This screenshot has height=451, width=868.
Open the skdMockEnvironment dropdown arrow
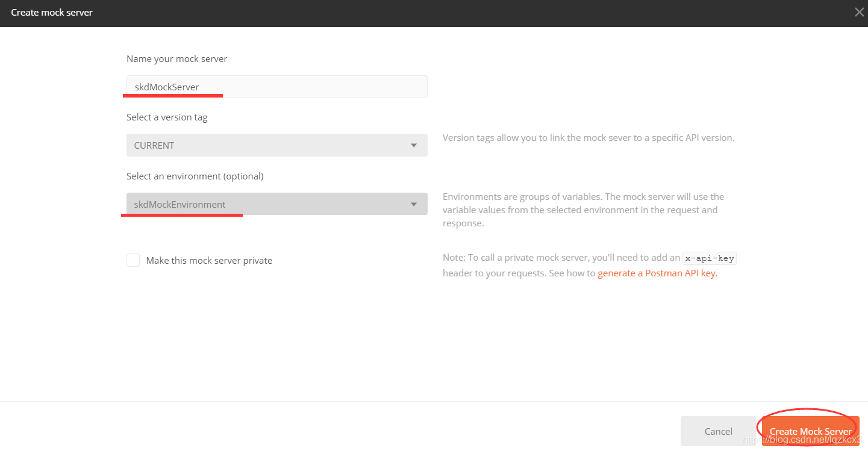tap(414, 204)
